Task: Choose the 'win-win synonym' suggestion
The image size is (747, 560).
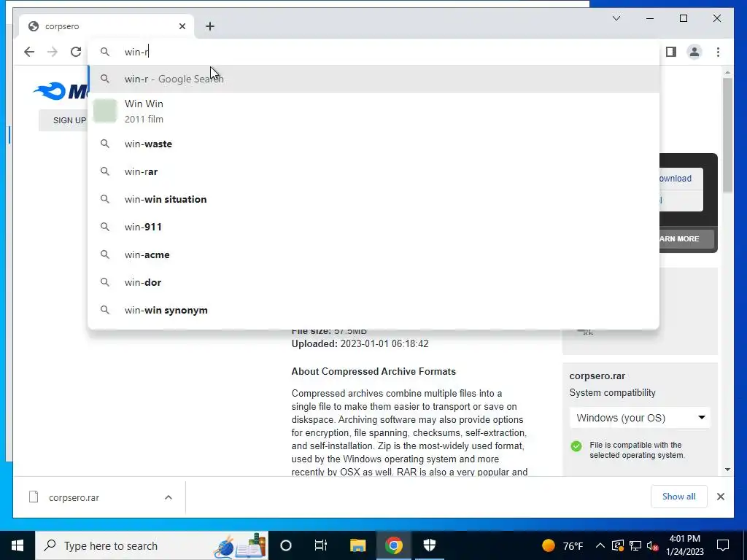Action: click(374, 310)
